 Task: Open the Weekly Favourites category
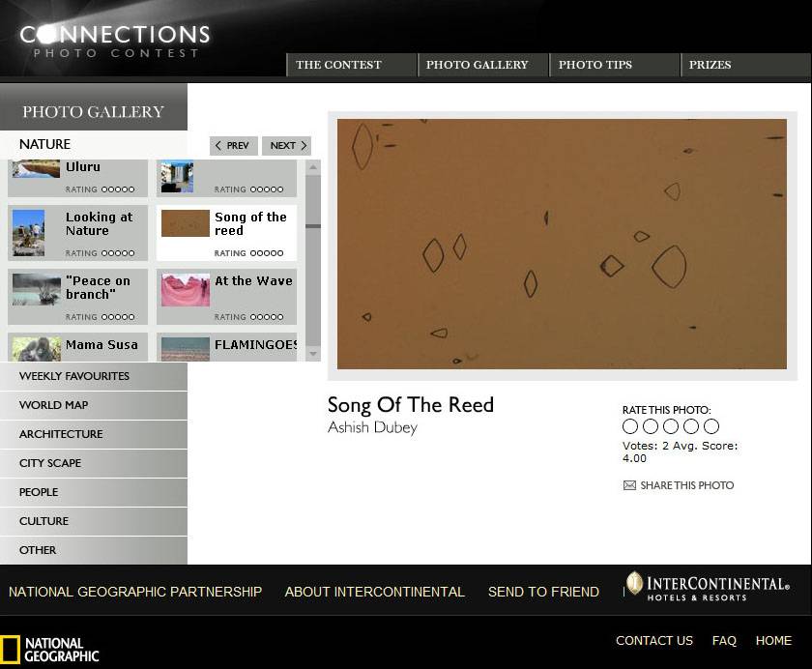94,376
